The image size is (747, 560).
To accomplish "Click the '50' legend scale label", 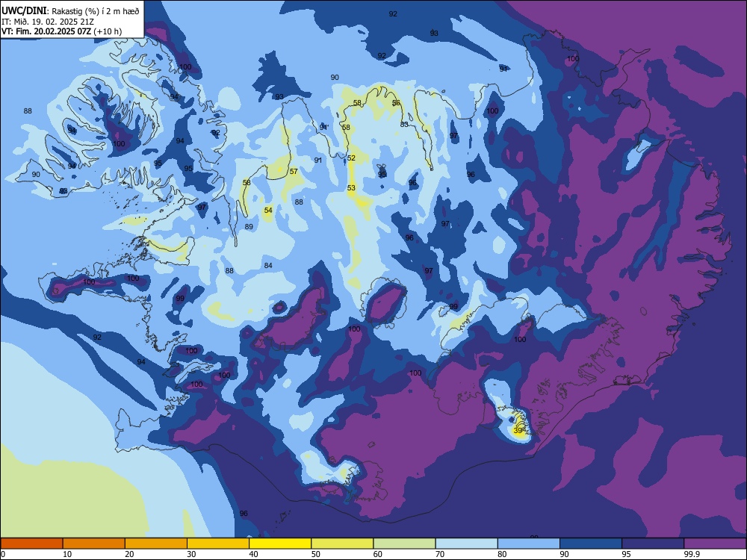I will pyautogui.click(x=316, y=554).
